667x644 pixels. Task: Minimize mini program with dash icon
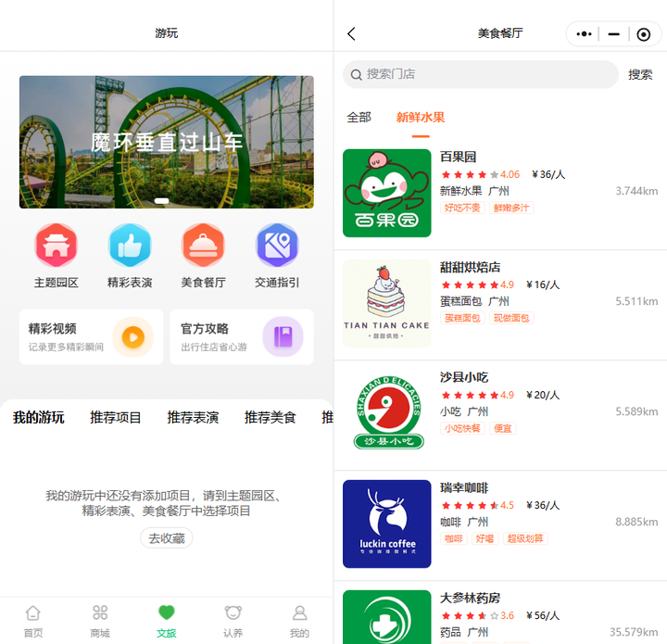(614, 33)
